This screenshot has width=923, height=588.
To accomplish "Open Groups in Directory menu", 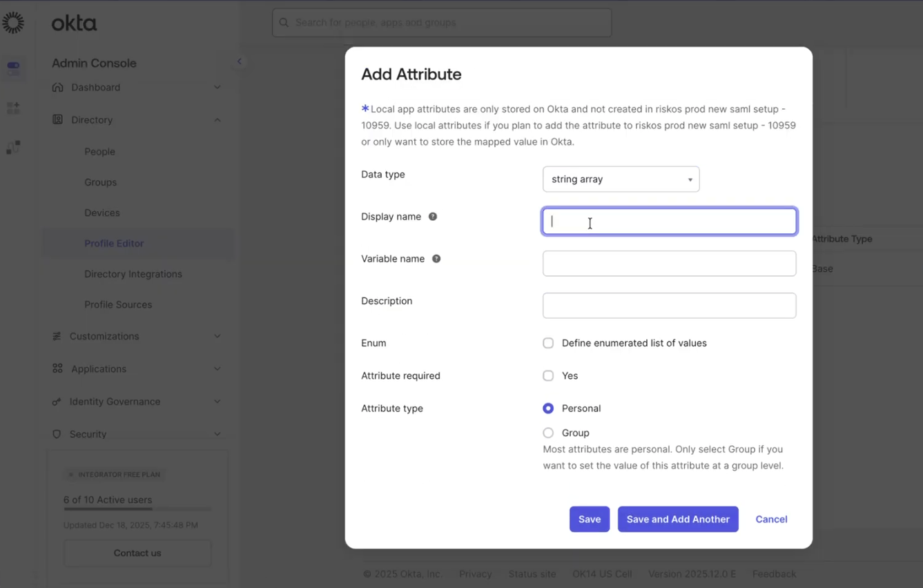I will [x=100, y=182].
